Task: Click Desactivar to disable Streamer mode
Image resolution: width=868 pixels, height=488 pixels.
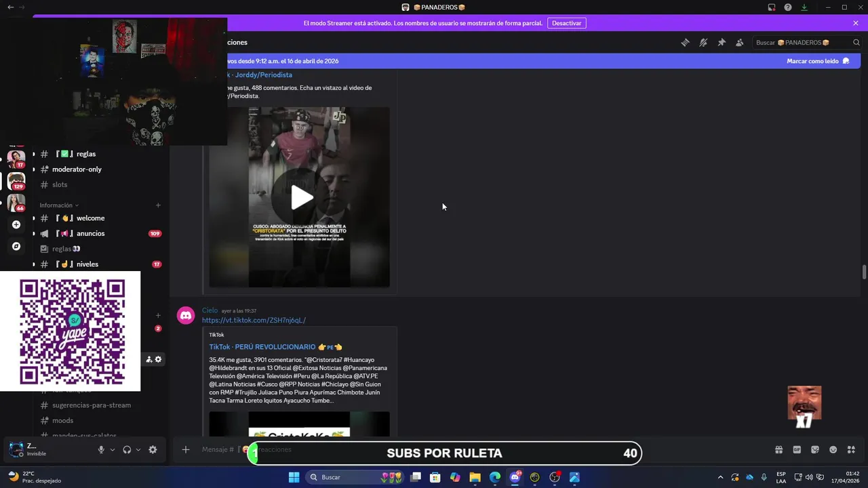Action: (x=566, y=23)
